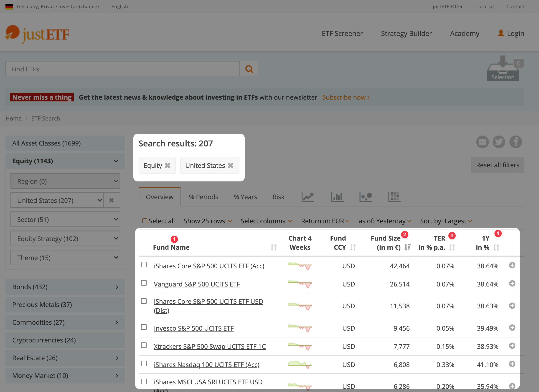Switch to the Risk tab
The image size is (539, 392).
click(x=278, y=197)
